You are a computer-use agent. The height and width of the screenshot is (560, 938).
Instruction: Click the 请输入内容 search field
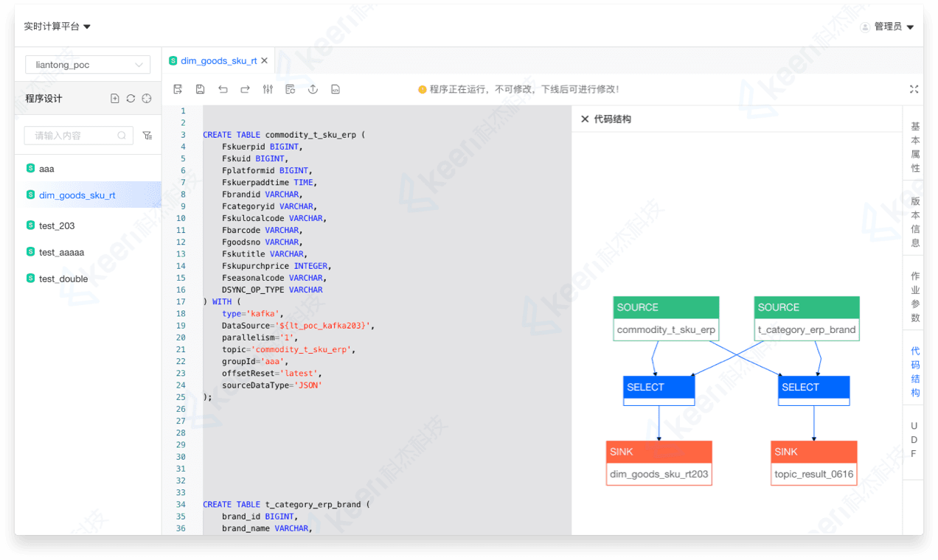pos(74,136)
